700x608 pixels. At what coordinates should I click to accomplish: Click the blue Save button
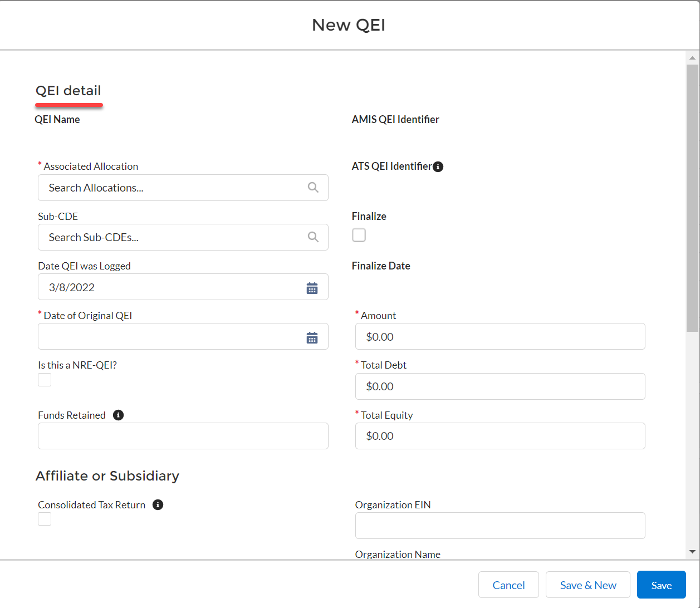[661, 585]
